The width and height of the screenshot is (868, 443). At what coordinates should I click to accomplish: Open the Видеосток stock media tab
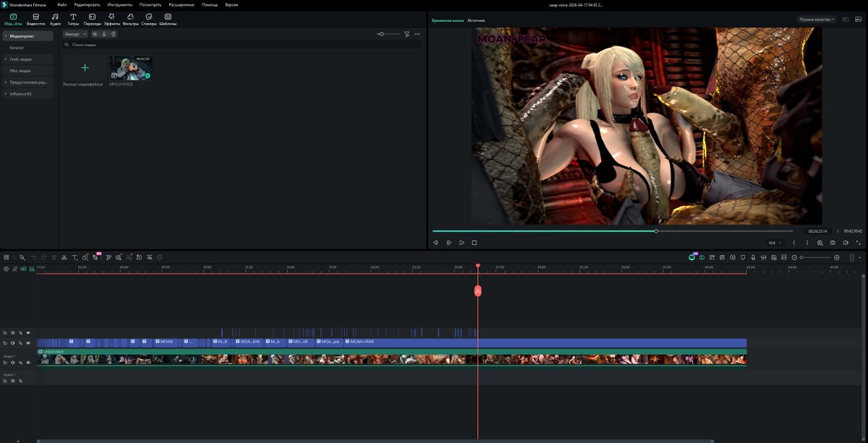pos(35,19)
